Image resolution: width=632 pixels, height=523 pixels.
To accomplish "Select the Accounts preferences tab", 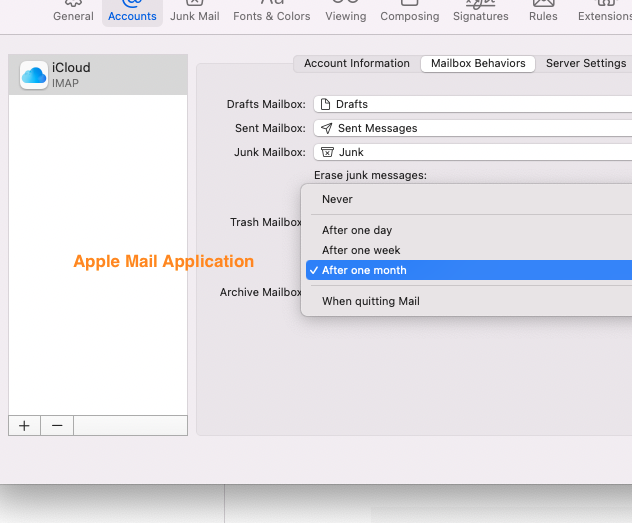I will (132, 11).
